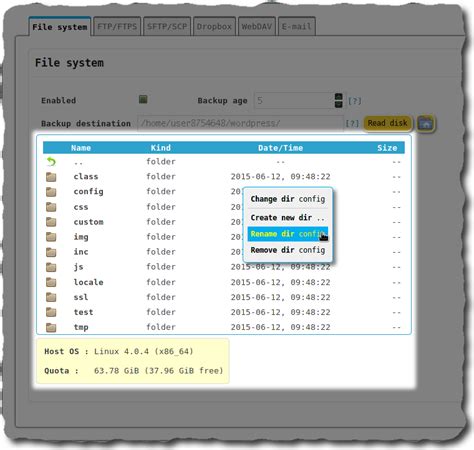The height and width of the screenshot is (450, 474).
Task: Sort by the Kind column header
Action: click(161, 148)
